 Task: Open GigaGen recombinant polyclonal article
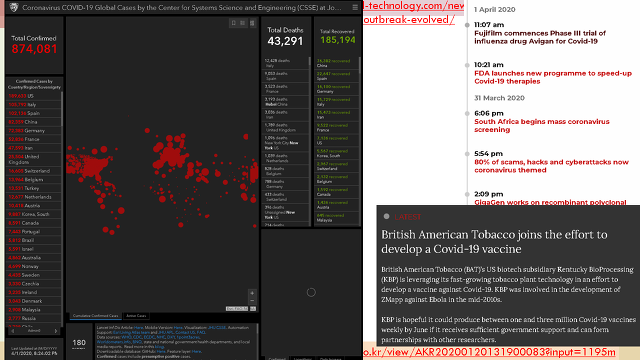pyautogui.click(x=550, y=202)
